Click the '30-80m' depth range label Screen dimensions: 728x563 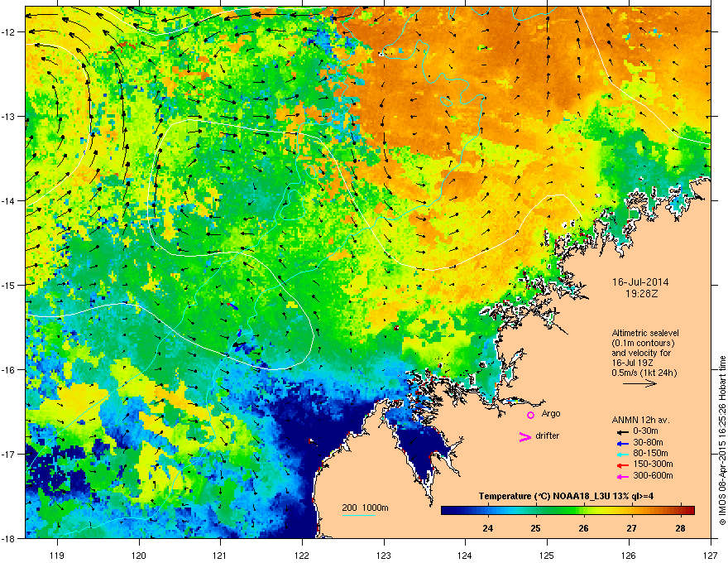coord(648,443)
